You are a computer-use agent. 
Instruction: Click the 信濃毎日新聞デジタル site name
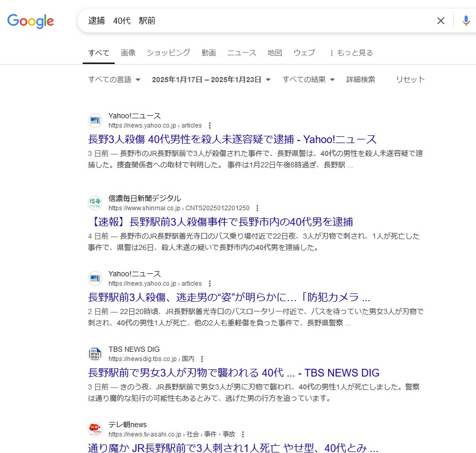(x=145, y=198)
